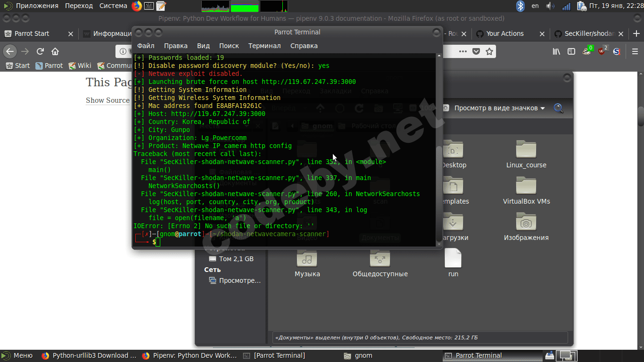The width and height of the screenshot is (644, 362).
Task: Select the run file
Action: pos(453,263)
